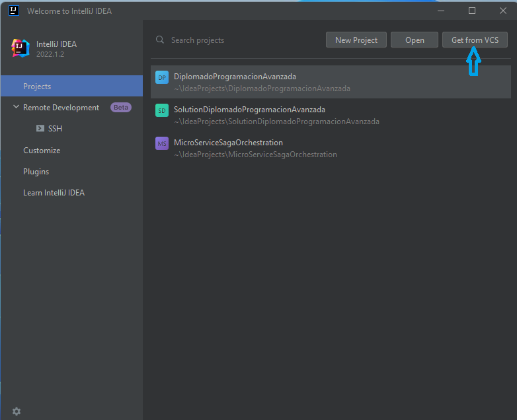The width and height of the screenshot is (517, 420).
Task: Open Learn IntelliJ IDEA section
Action: pyautogui.click(x=54, y=193)
